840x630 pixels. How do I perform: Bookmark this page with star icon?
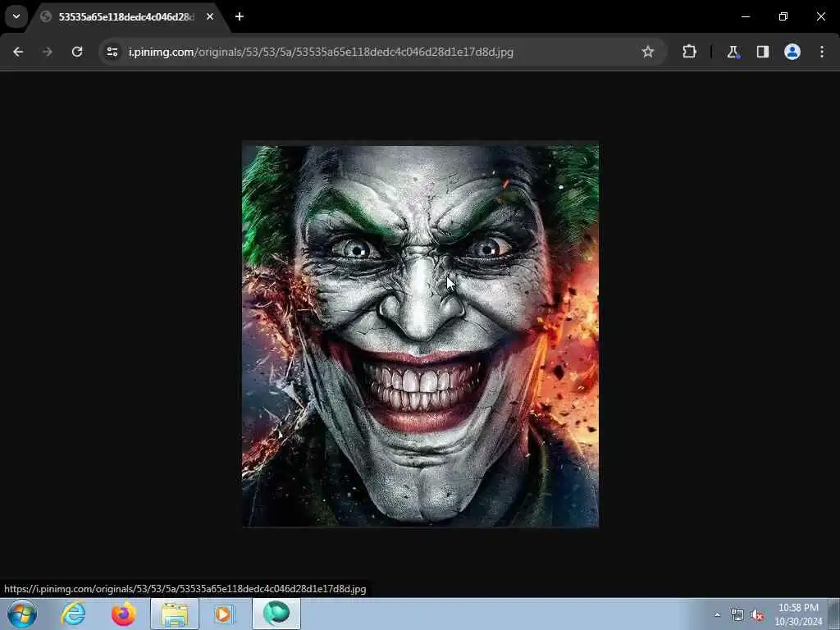648,52
